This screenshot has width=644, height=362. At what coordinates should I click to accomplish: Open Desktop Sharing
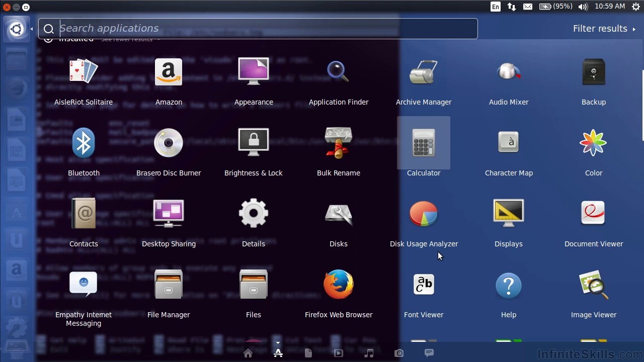pos(169,223)
